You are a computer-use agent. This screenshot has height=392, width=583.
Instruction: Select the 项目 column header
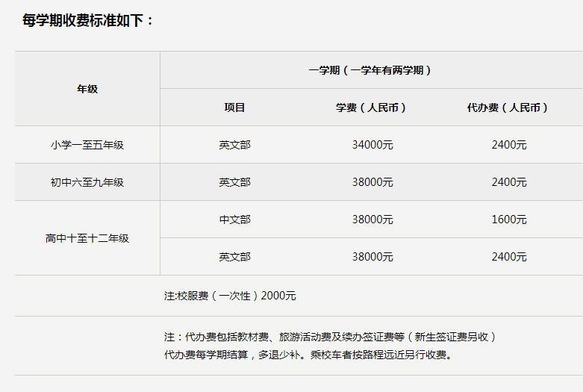pyautogui.click(x=234, y=108)
